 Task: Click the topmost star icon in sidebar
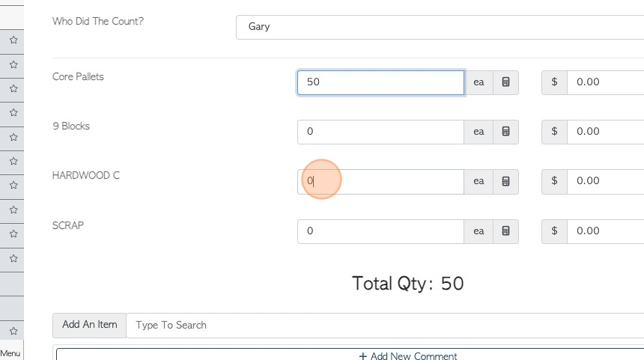tap(13, 40)
